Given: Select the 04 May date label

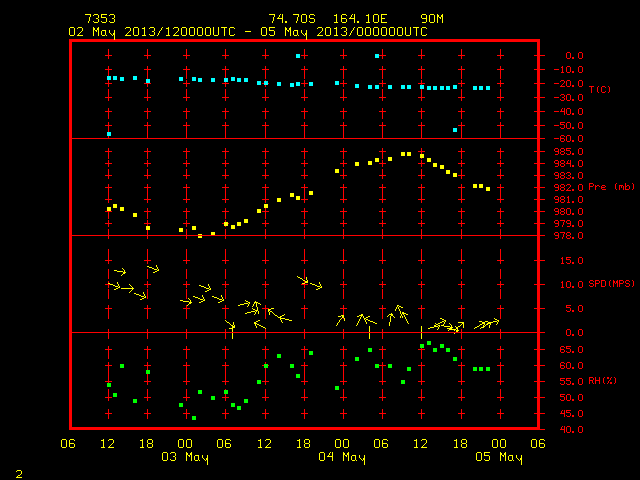Looking at the screenshot, I should (x=342, y=457).
